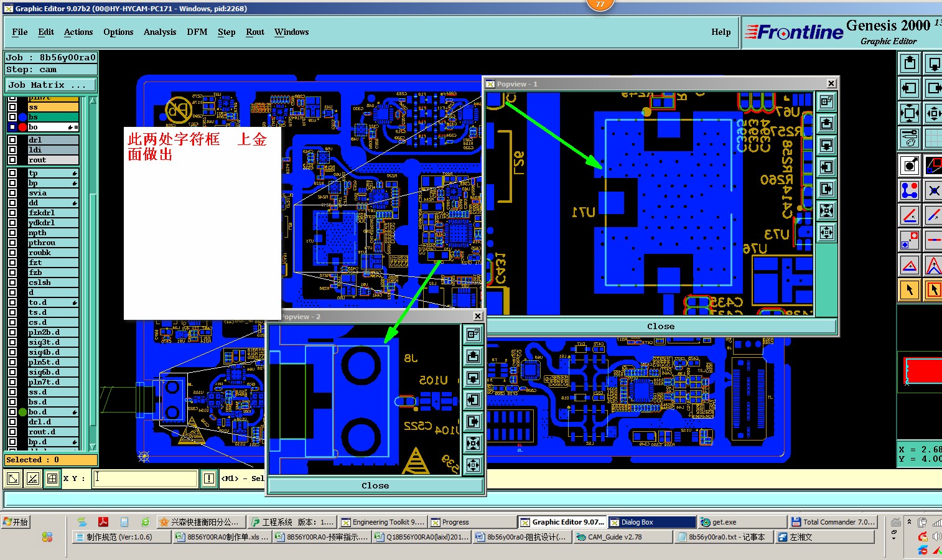Click the Job Matrix button

click(51, 85)
